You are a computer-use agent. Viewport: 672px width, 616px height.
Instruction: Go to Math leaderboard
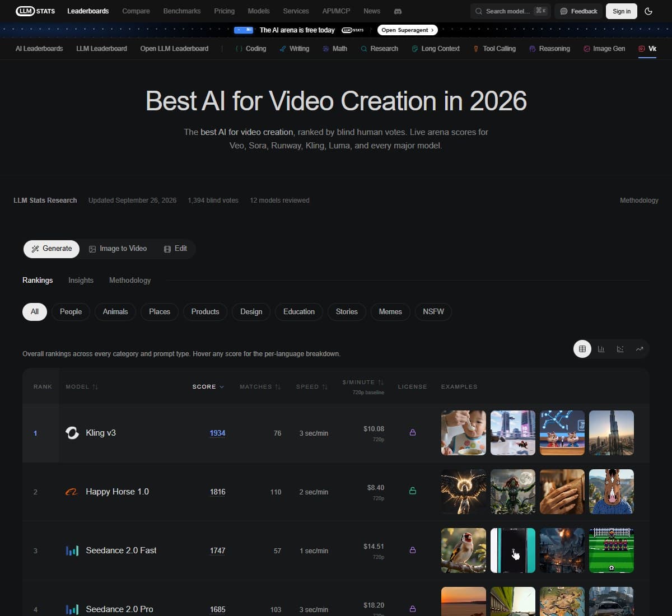[335, 49]
